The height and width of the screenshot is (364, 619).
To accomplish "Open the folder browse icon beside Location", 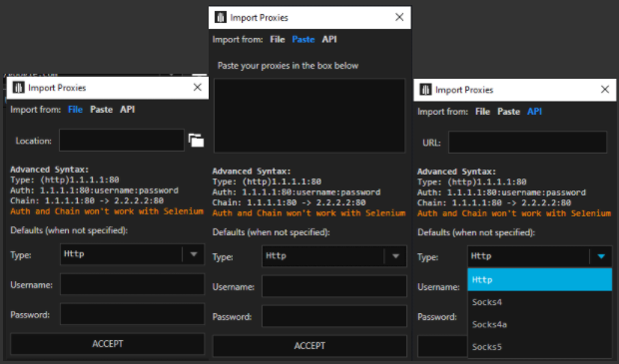I will click(197, 141).
